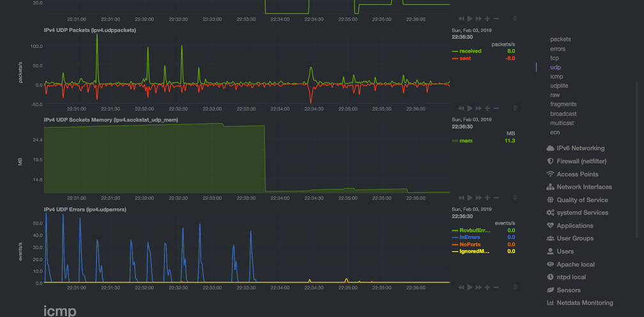This screenshot has height=317, width=644.
Task: Rewind the IPv4 UDP Errors chart
Action: click(461, 288)
